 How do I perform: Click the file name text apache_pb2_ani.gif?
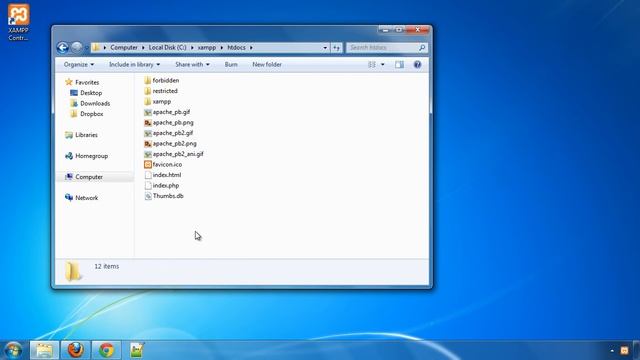tap(178, 154)
